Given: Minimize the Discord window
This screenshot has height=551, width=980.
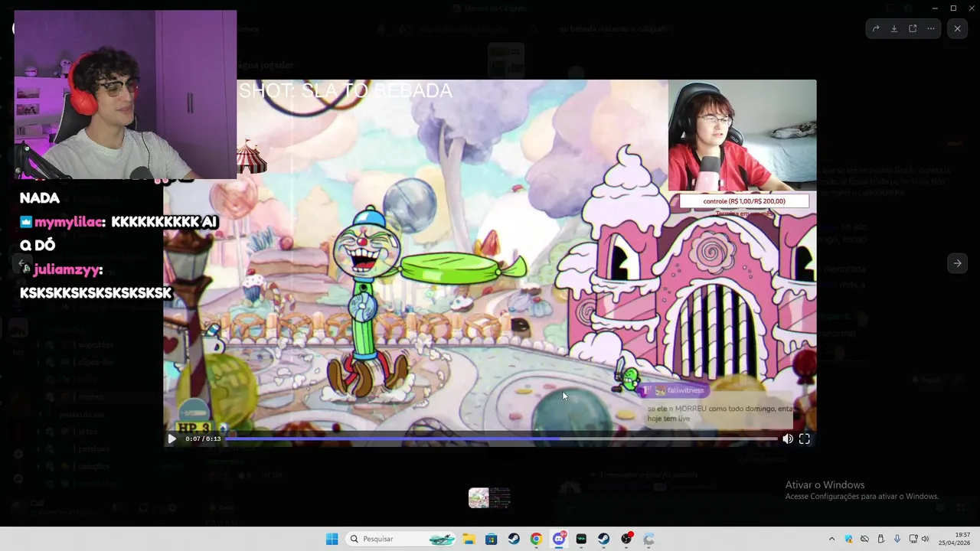Looking at the screenshot, I should (934, 8).
